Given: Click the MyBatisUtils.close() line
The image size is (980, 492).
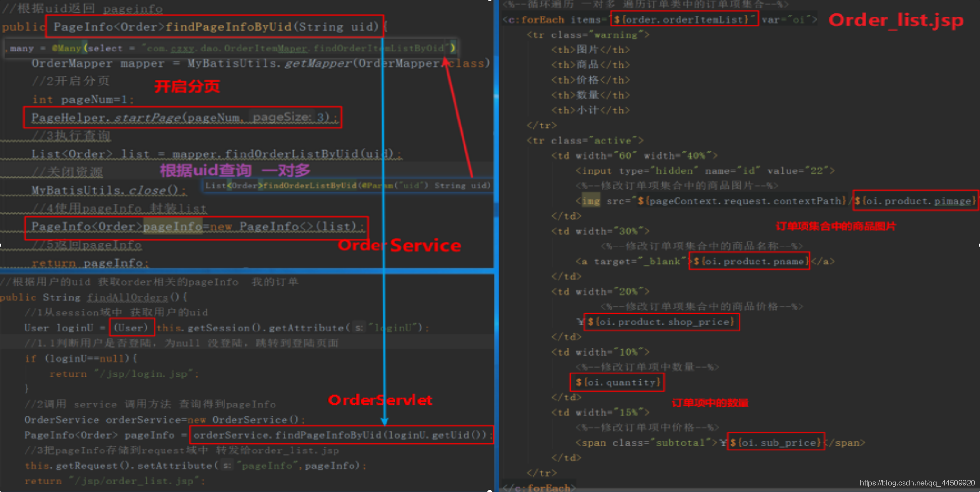Looking at the screenshot, I should click(109, 190).
